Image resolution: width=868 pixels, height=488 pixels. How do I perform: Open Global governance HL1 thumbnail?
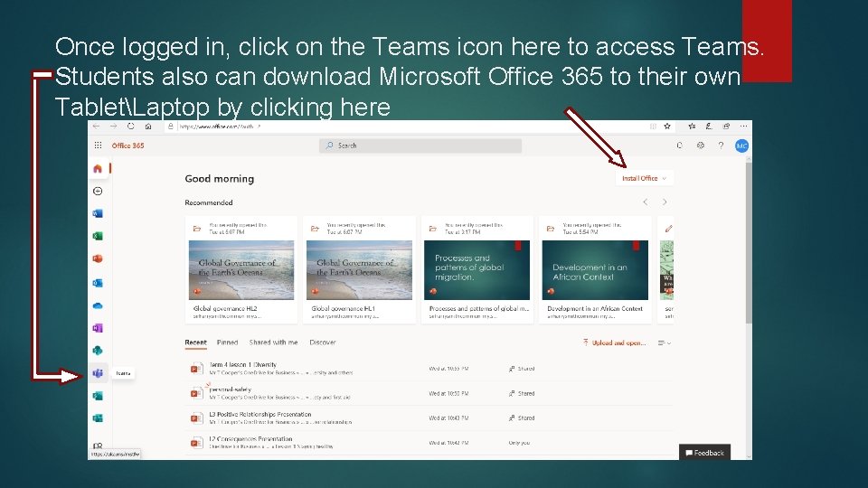(x=359, y=270)
